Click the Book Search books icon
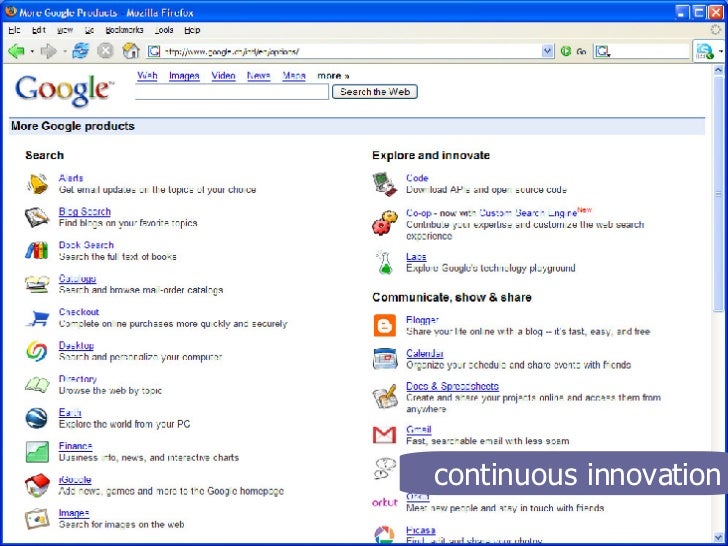Screen dimensions: 728x546 pyautogui.click(x=37, y=251)
